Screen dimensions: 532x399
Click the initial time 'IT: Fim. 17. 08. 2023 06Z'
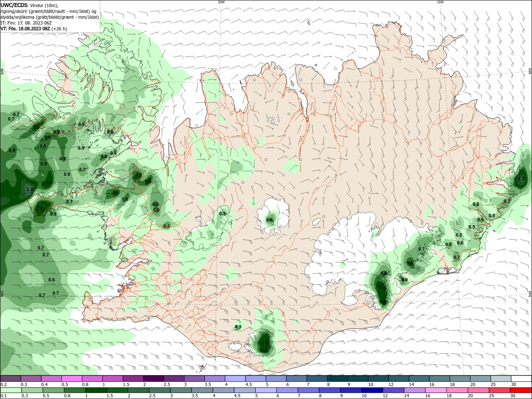26,23
